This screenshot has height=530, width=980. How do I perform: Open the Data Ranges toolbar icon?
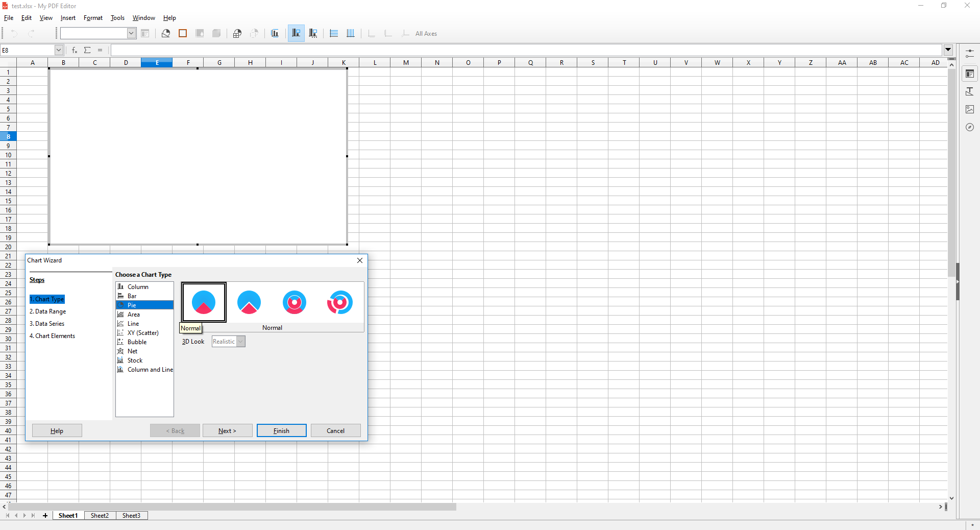tap(237, 34)
